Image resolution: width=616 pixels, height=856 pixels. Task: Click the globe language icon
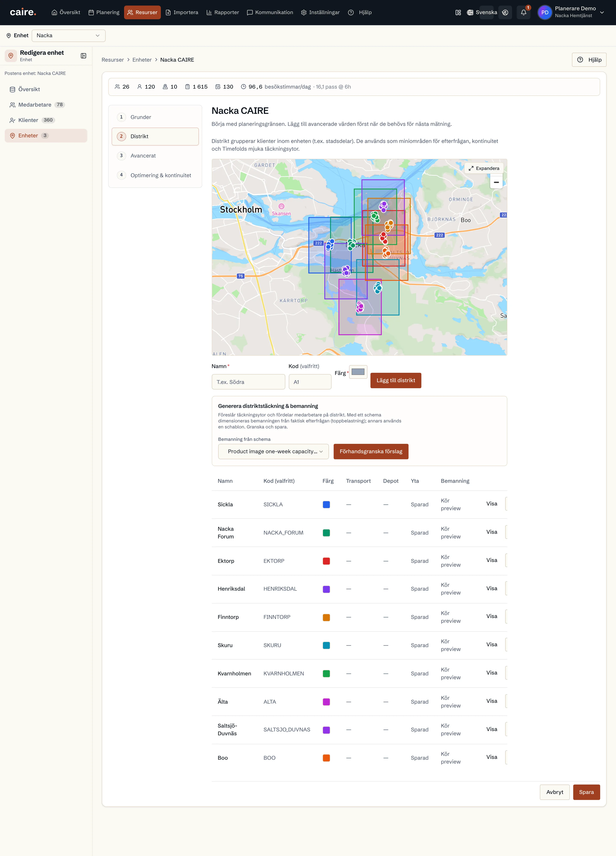tap(470, 12)
